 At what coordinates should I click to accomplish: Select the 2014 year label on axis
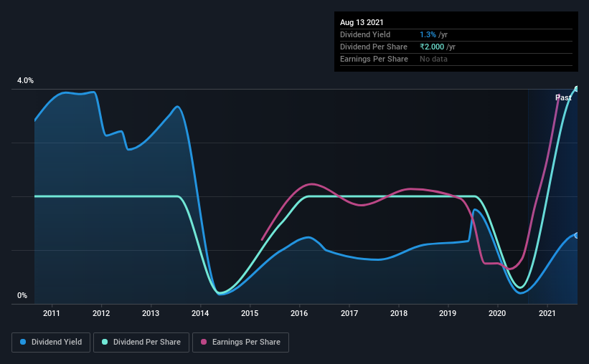(x=200, y=313)
